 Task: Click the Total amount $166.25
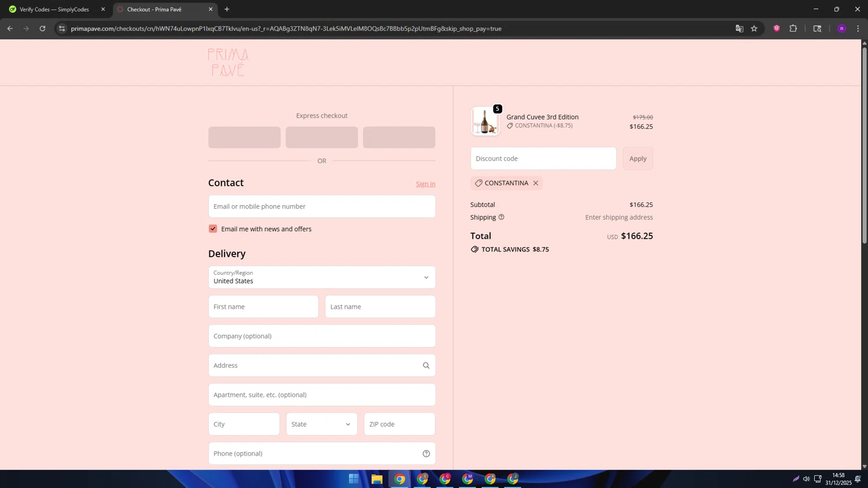[x=637, y=236]
